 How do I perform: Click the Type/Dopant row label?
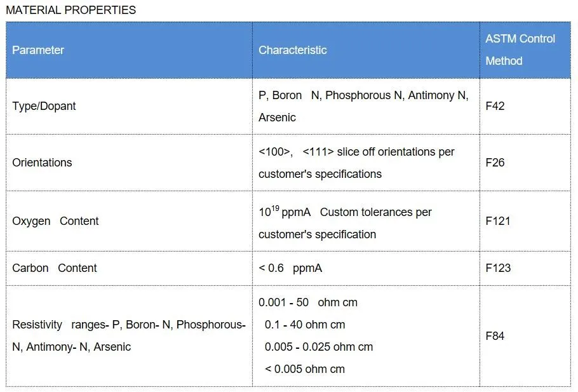coord(44,106)
